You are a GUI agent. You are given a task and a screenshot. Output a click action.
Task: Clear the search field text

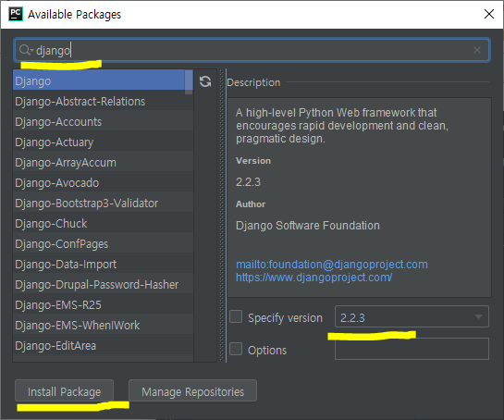pyautogui.click(x=477, y=50)
